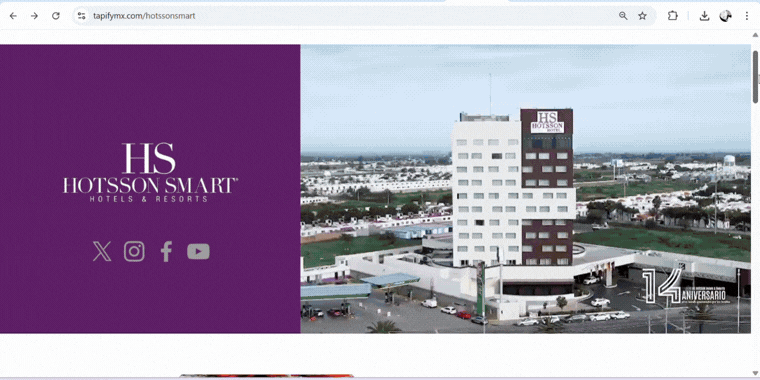Click the page vertical scrollbar thumb
This screenshot has width=760, height=380.
(755, 77)
